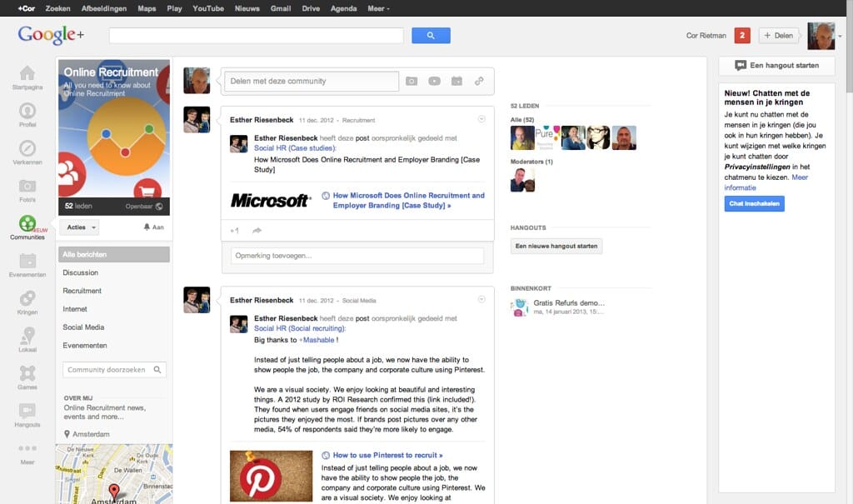Image resolution: width=853 pixels, height=504 pixels.
Task: Click the Delen met deze community field
Action: tap(312, 81)
